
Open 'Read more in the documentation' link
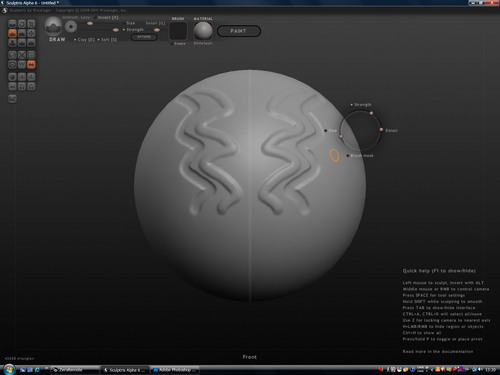[438, 351]
